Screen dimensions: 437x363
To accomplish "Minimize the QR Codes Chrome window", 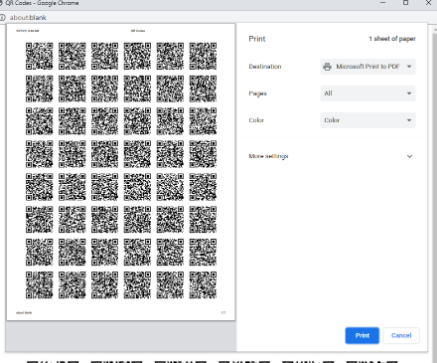I will pos(383,3).
